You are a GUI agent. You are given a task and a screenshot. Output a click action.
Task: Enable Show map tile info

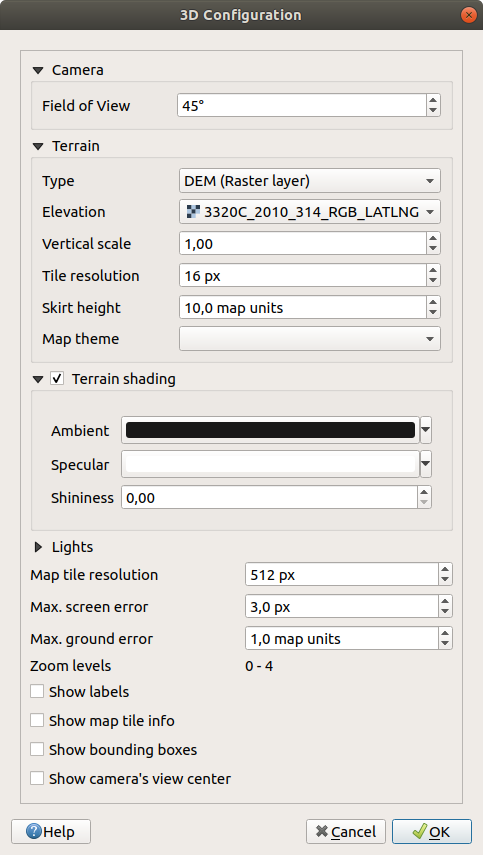[37, 720]
